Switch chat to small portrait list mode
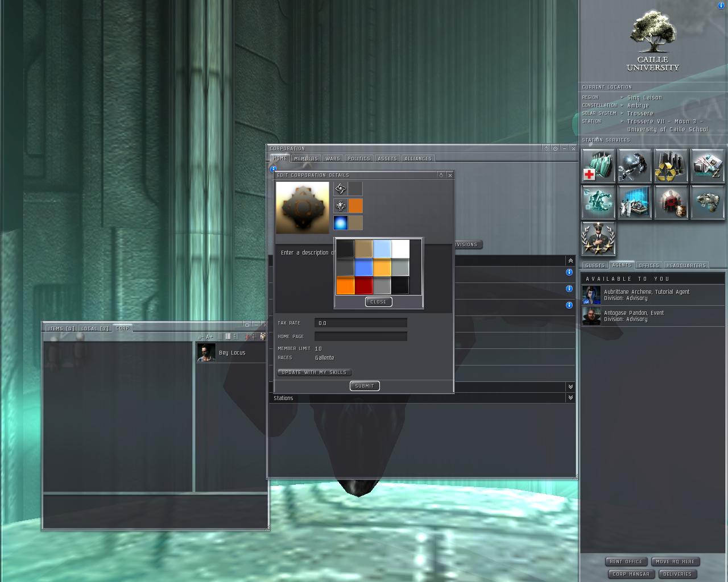 click(x=228, y=336)
